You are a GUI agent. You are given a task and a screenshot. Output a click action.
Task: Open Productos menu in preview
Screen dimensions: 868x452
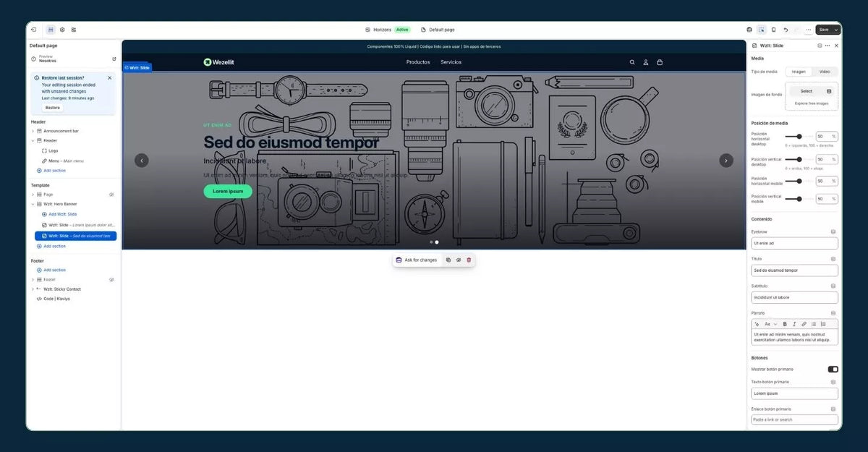(x=418, y=62)
